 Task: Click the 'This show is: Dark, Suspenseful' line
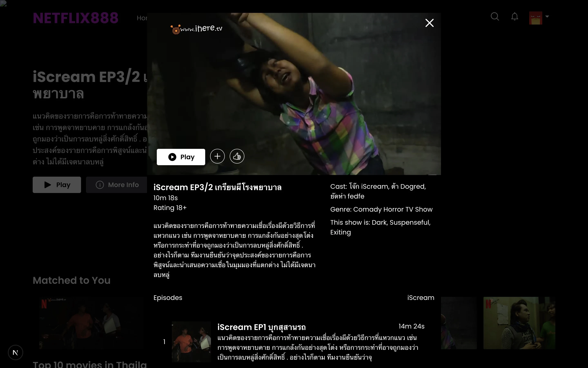tap(380, 227)
